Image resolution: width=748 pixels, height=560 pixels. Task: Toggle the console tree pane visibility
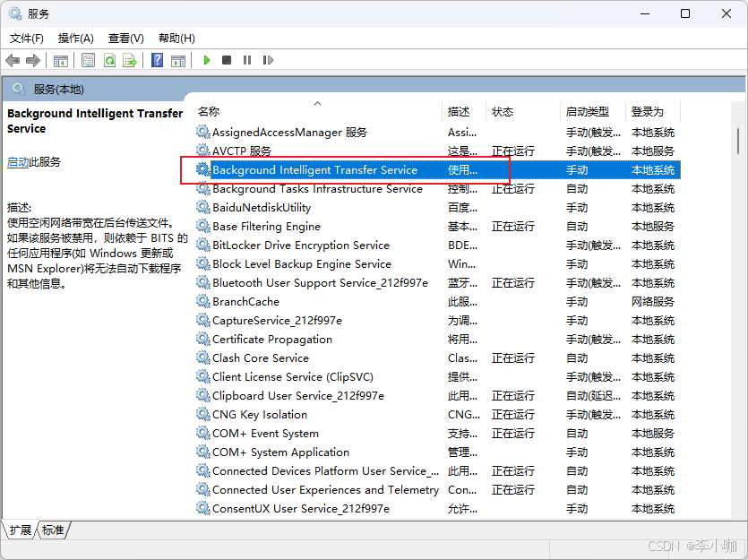coord(59,60)
